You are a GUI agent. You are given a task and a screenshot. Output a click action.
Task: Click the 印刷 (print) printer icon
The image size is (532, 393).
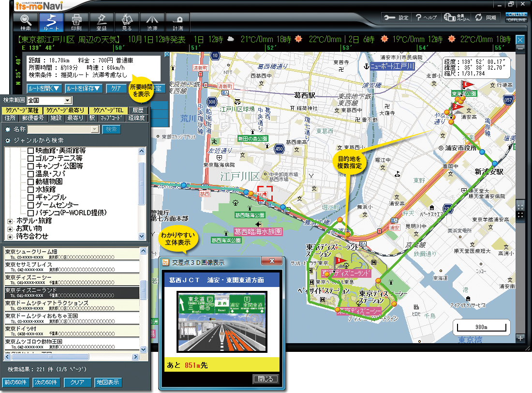76,22
